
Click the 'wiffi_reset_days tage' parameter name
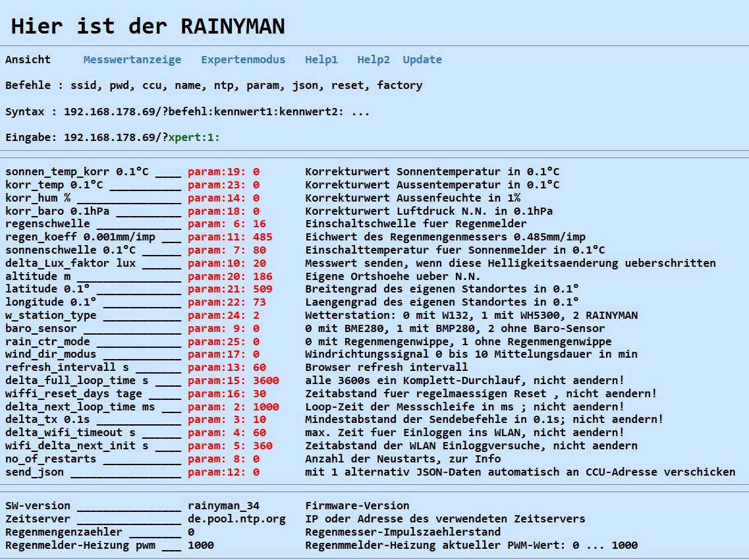pyautogui.click(x=74, y=394)
